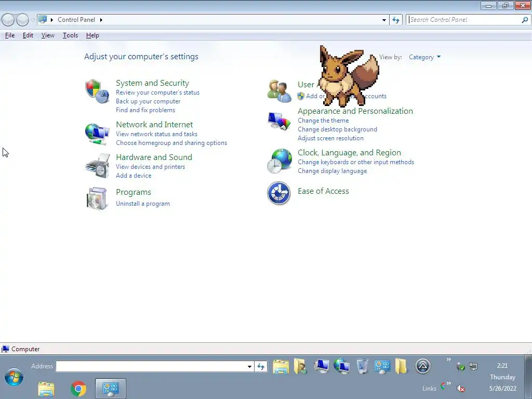Open the plain folder icon in the taskbar toolbar

tap(401, 366)
